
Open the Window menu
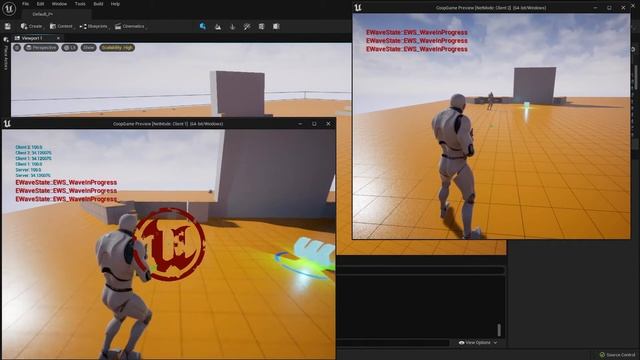coord(59,4)
